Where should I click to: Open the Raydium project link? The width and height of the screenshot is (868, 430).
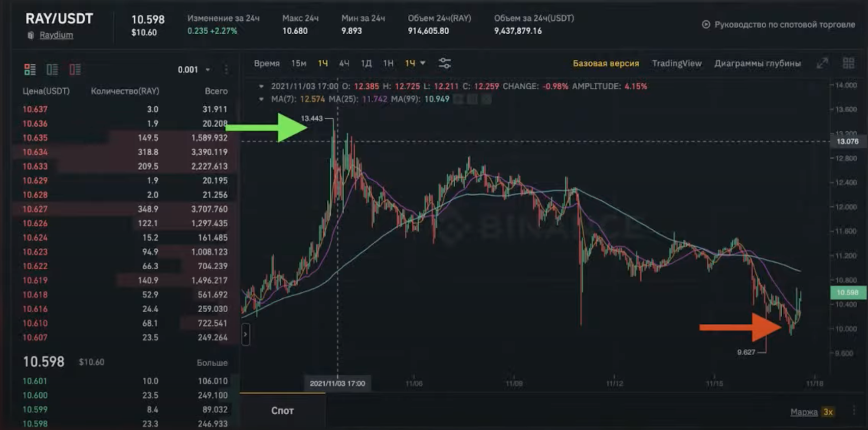56,35
